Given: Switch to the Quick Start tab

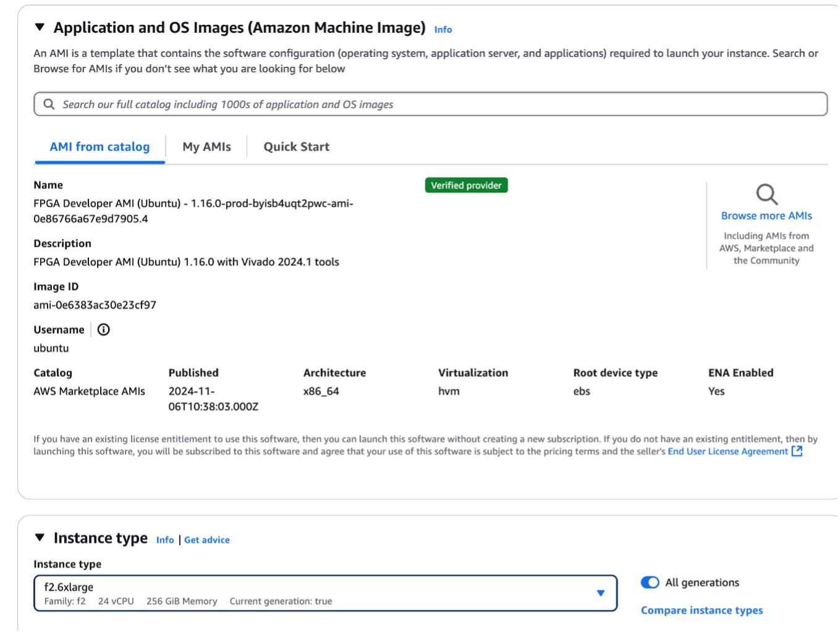Looking at the screenshot, I should [295, 146].
